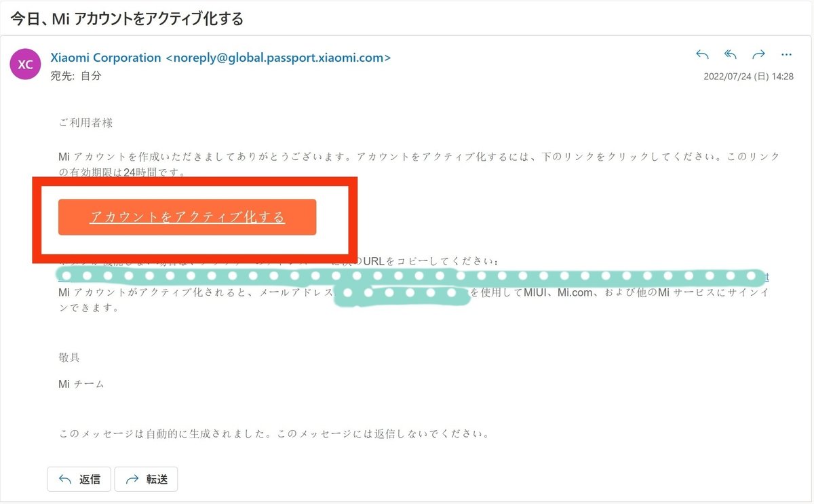Click the greeting ご利用者様

click(85, 123)
